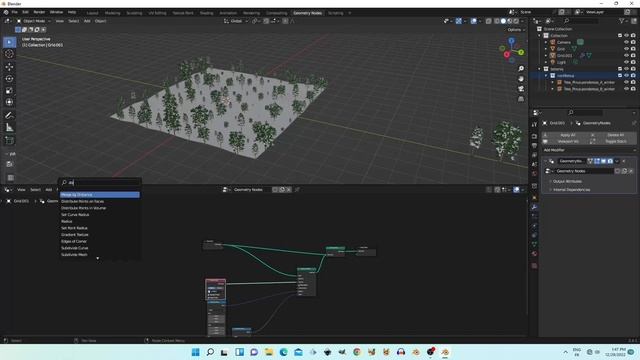Toggle edit mode display of GeometryNodes modifier
The height and width of the screenshot is (360, 640).
pos(597,161)
